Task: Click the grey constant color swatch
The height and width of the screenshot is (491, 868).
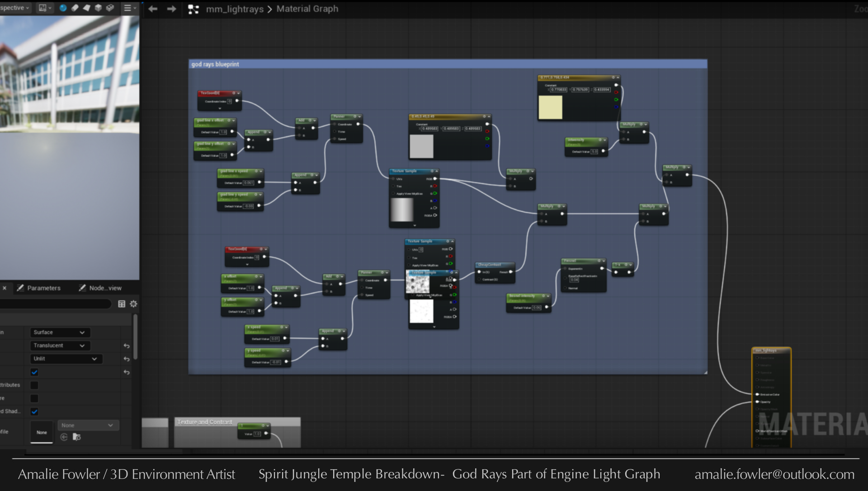Action: coord(421,146)
